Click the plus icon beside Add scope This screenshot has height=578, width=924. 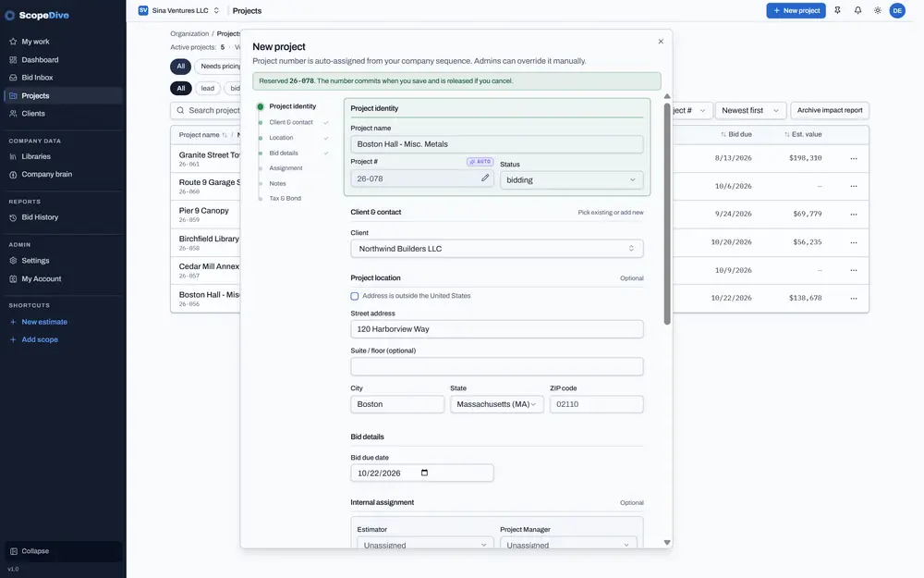point(13,339)
